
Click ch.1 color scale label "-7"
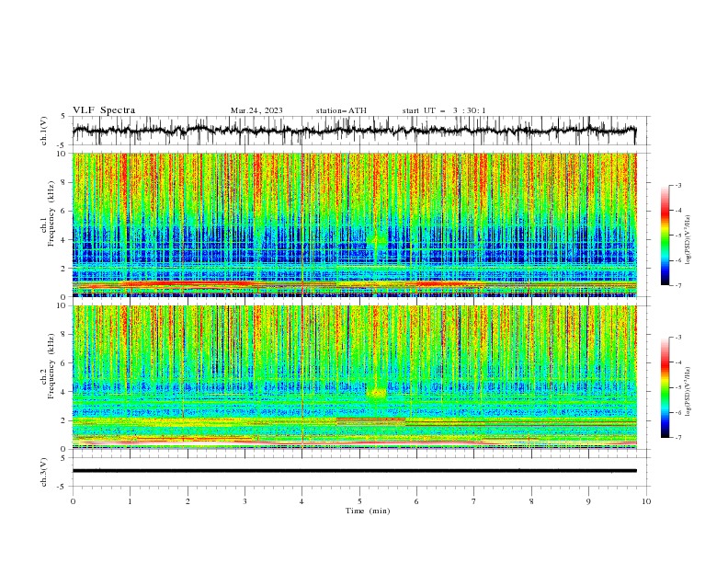point(678,285)
